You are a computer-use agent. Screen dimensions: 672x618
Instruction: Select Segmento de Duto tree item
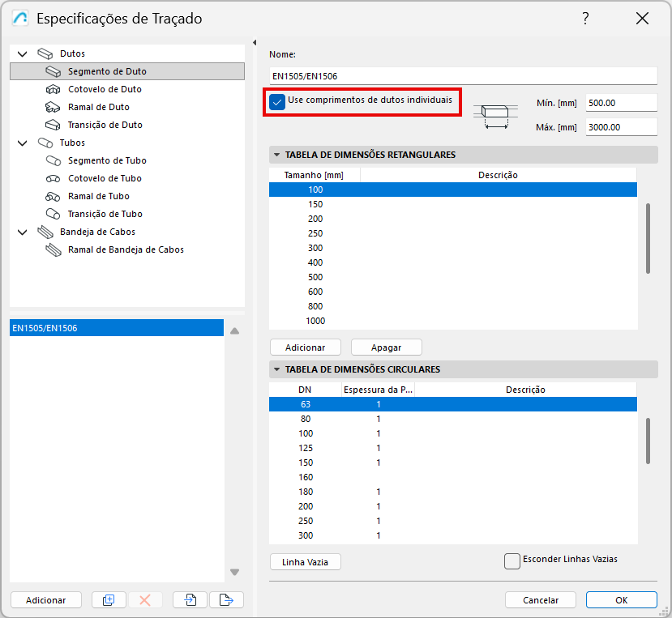click(x=127, y=71)
